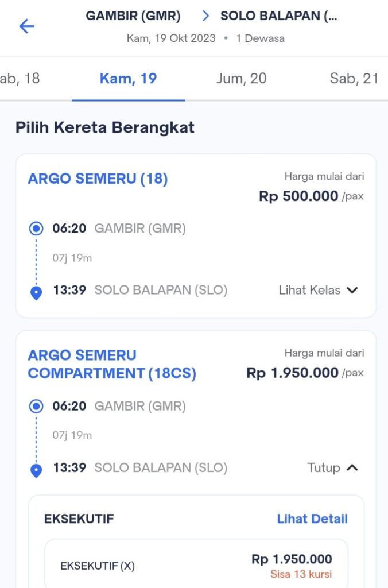Collapse classes using Tutup chevron
This screenshot has height=588, width=388.
[x=352, y=467]
